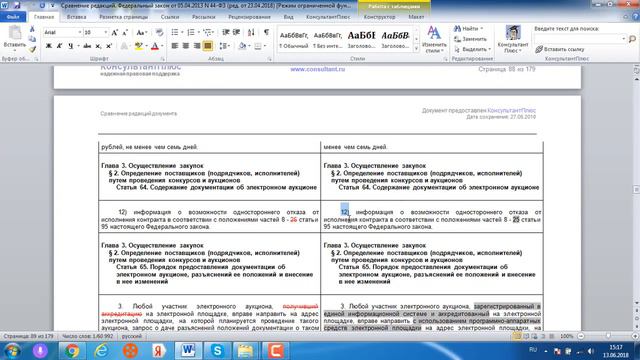Select the Format Painter brush icon
The height and width of the screenshot is (360, 640).
coord(32,49)
